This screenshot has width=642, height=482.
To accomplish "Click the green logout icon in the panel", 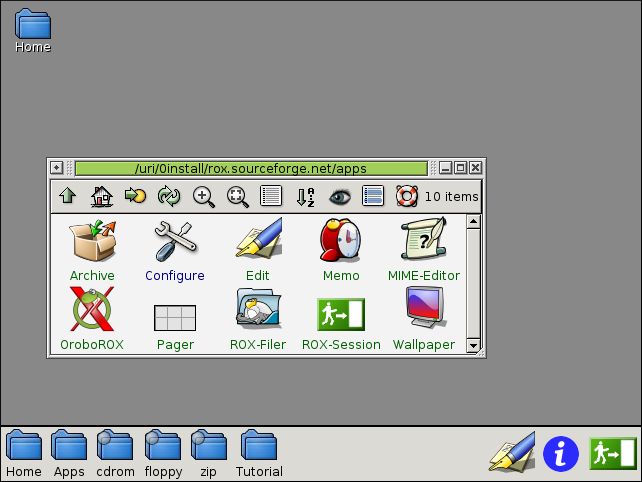I will pyautogui.click(x=613, y=453).
